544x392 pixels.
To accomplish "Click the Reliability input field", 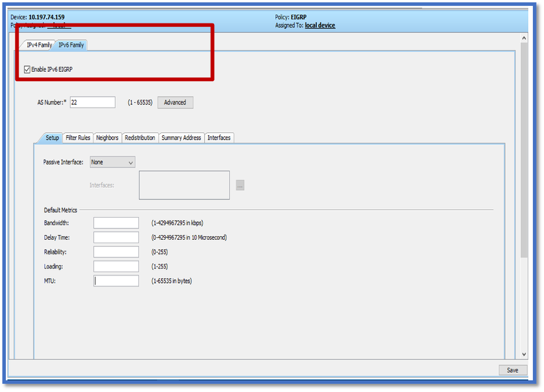I will [x=116, y=252].
